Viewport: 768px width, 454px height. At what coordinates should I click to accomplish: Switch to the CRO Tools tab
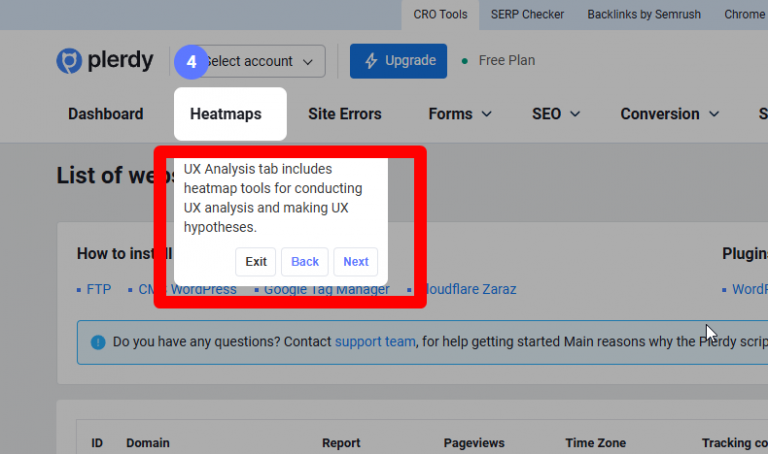pos(440,15)
